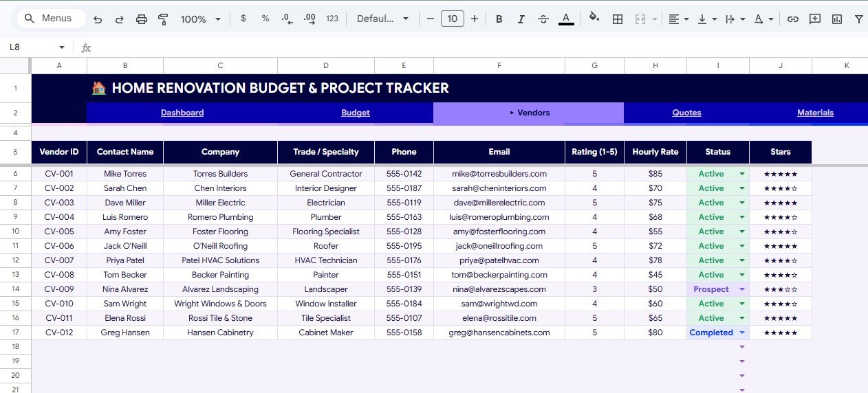Select the Paint format tool
Viewport: 868px width, 393px height.
point(163,19)
